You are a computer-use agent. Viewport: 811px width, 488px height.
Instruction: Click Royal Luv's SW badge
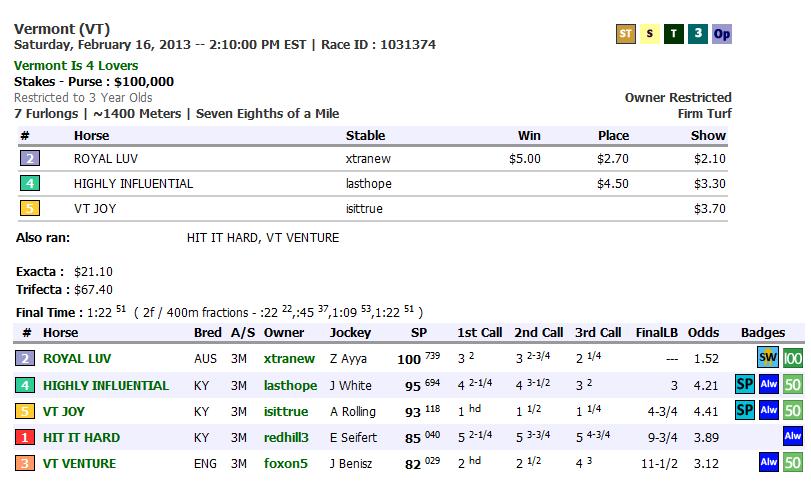[768, 358]
